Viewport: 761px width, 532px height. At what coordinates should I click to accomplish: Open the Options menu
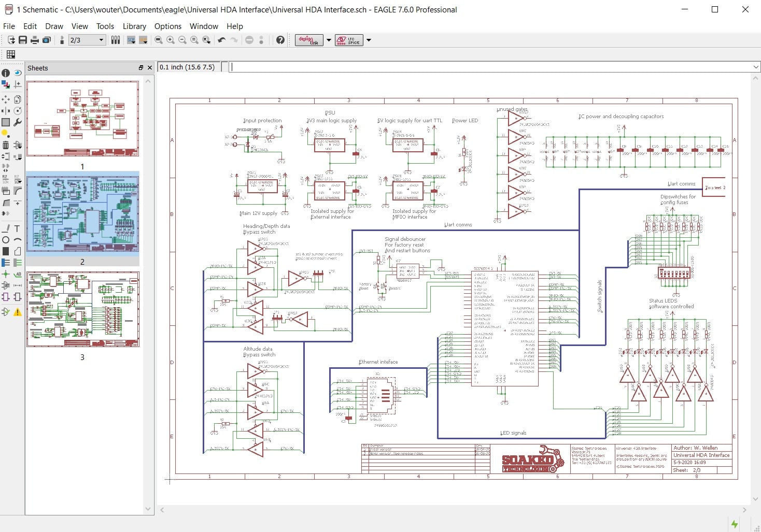(x=168, y=26)
